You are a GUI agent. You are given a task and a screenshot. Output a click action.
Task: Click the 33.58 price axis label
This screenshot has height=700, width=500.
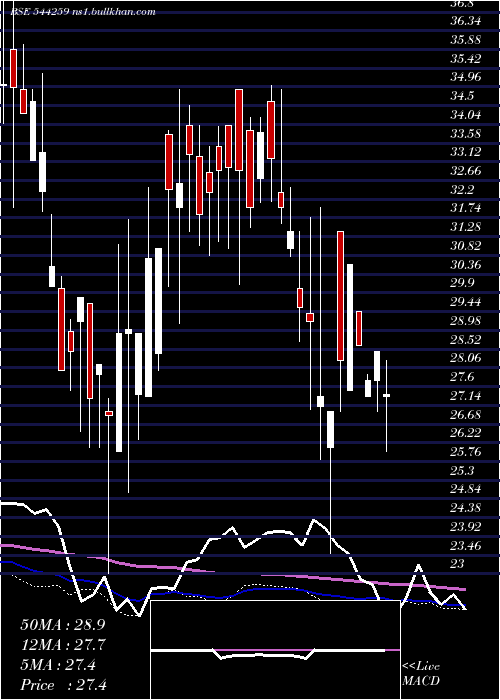466,133
